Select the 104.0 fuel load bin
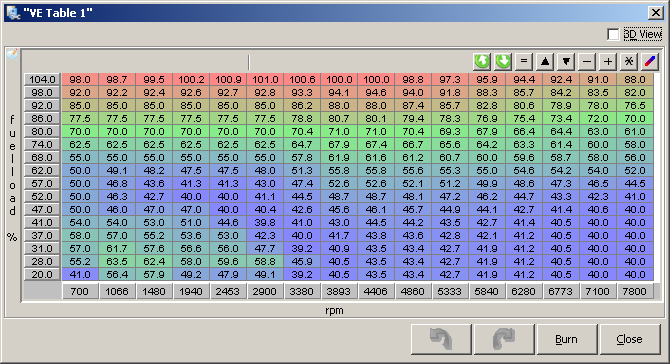This screenshot has height=364, width=670. coord(42,79)
